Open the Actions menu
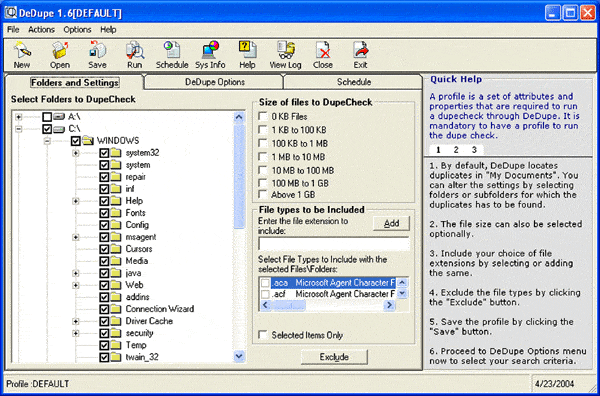 pyautogui.click(x=41, y=29)
